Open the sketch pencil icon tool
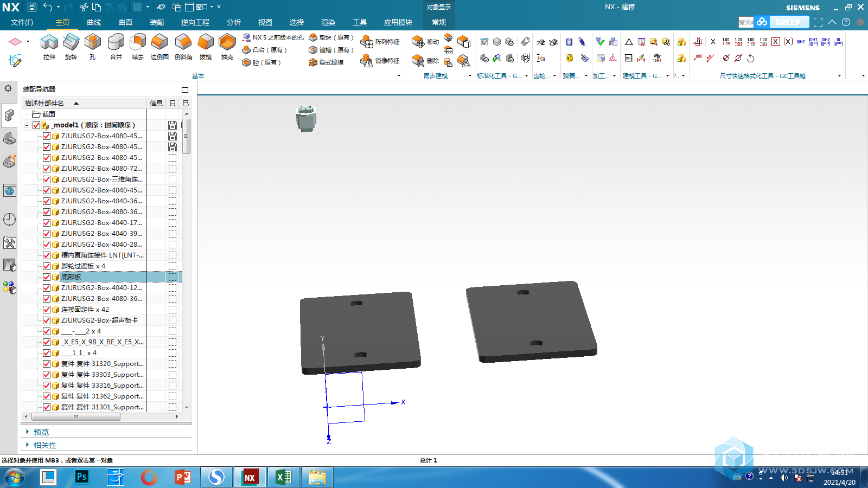This screenshot has width=868, height=488. pos(15,61)
